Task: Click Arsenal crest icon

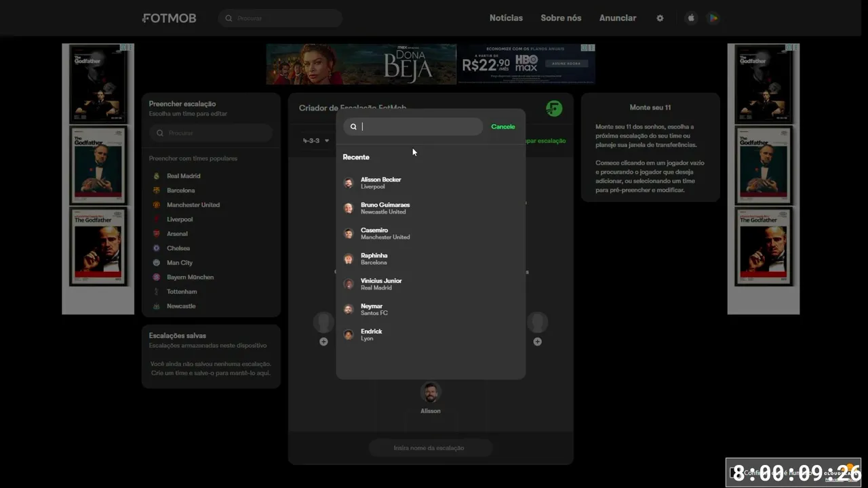Action: click(157, 234)
